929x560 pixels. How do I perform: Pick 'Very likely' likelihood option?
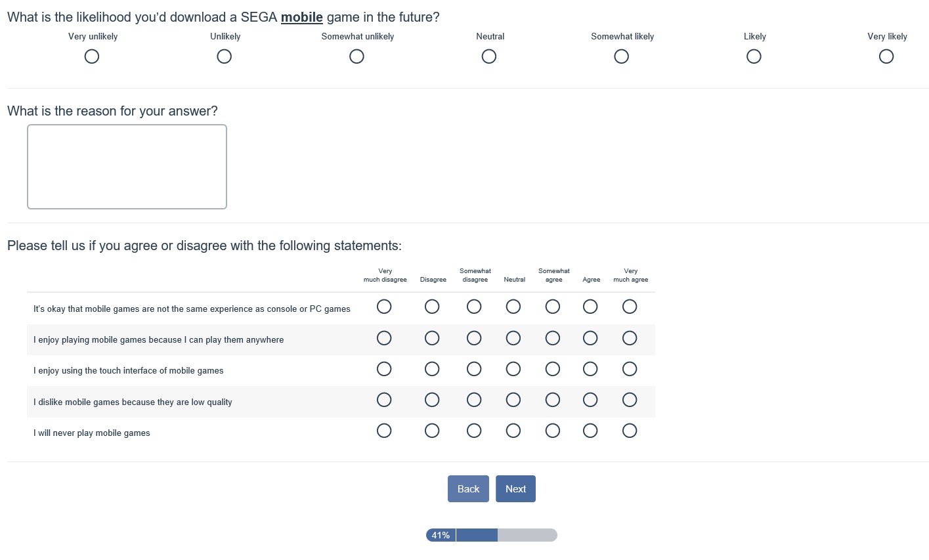point(886,56)
